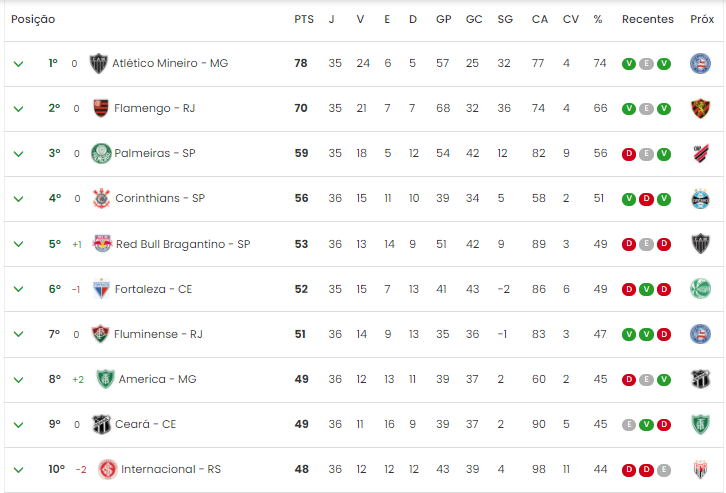Screen dimensions: 726x493
Task: Sort by the SG column header
Action: click(505, 19)
